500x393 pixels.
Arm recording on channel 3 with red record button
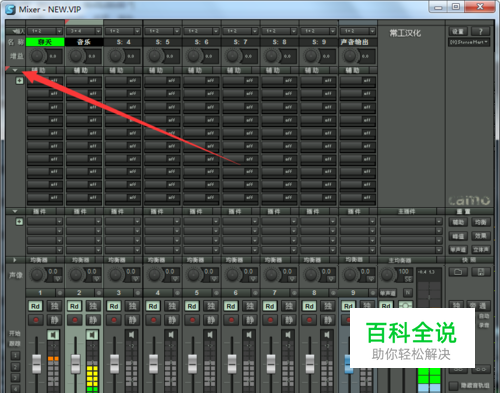114,320
